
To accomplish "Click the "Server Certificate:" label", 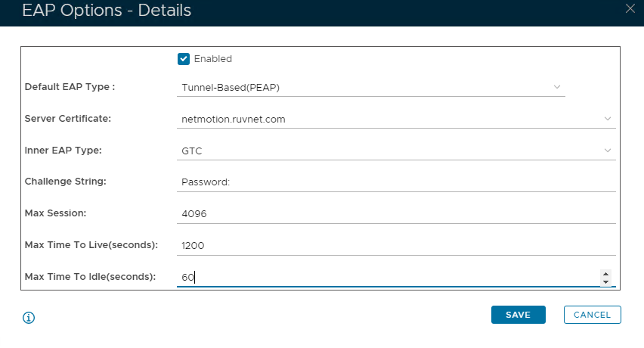I will [68, 118].
